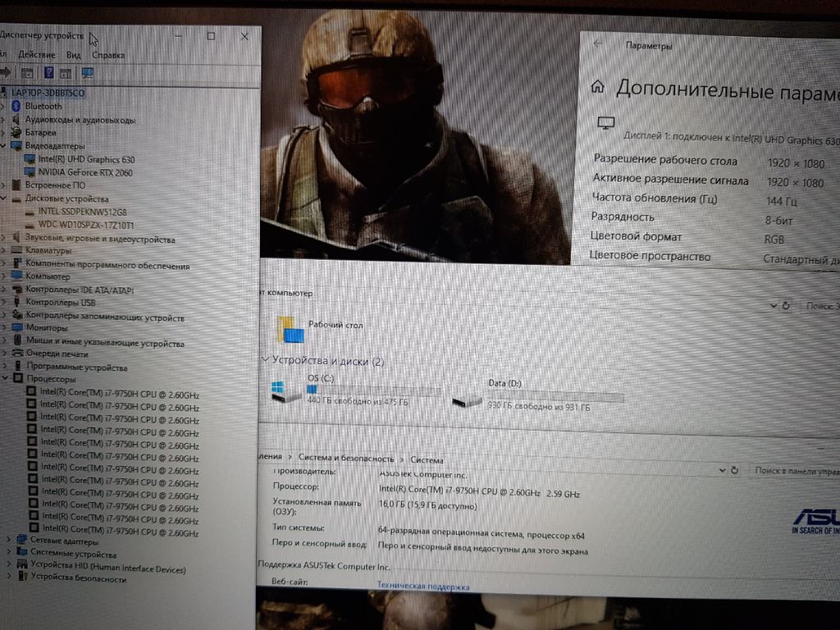Click the scan for hardware changes monitor icon
Image resolution: width=840 pixels, height=630 pixels.
pos(88,74)
